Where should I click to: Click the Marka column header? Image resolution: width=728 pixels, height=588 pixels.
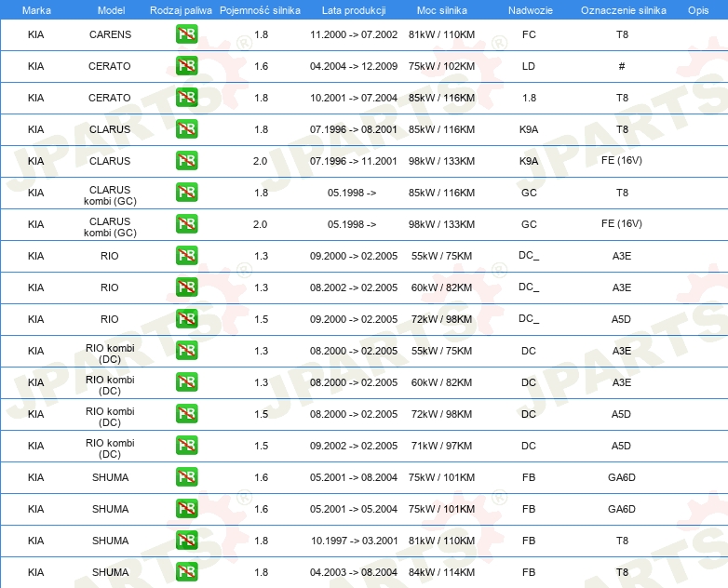pos(36,10)
